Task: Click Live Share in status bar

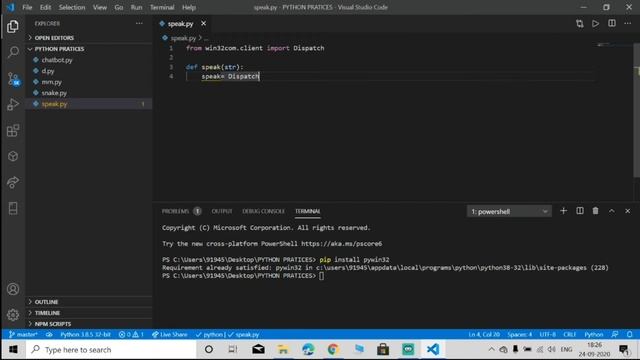Action: pos(170,334)
